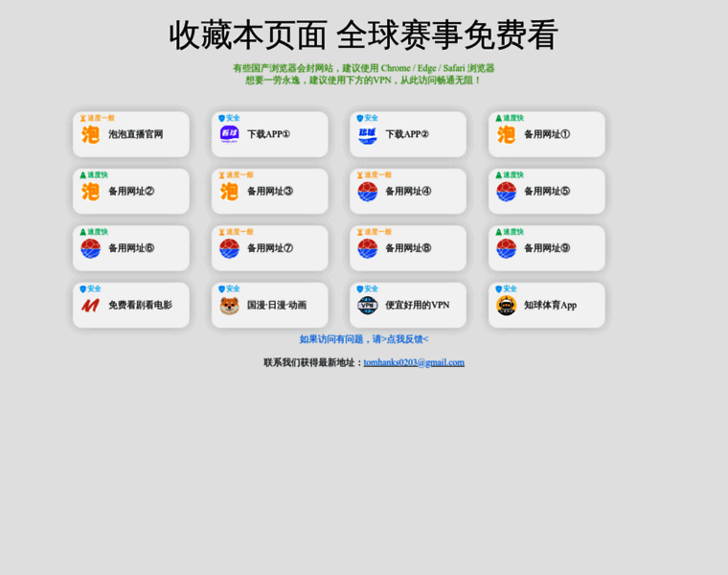Click the ball icon next to 备用网址⑦
Image resolution: width=728 pixels, height=575 pixels.
(x=229, y=248)
